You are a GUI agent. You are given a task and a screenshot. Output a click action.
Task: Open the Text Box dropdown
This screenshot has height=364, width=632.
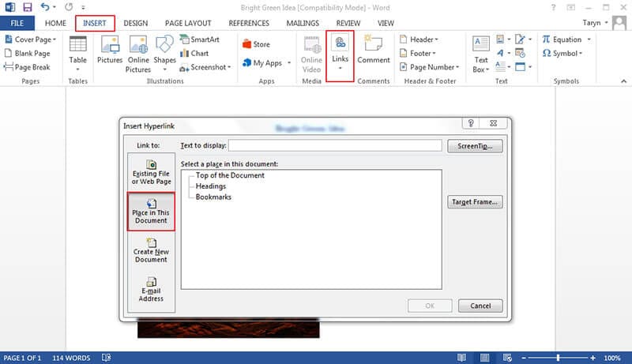(x=481, y=54)
